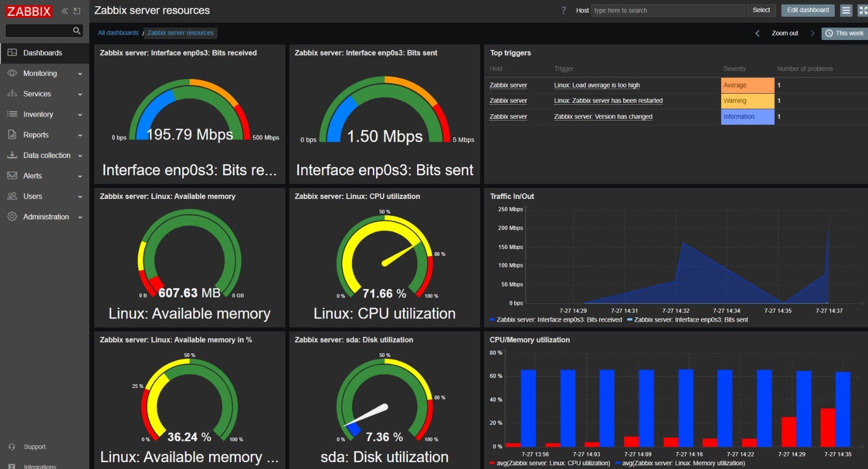Viewport: 868px width, 469px height.
Task: Click the Services icon in sidebar
Action: pyautogui.click(x=12, y=94)
